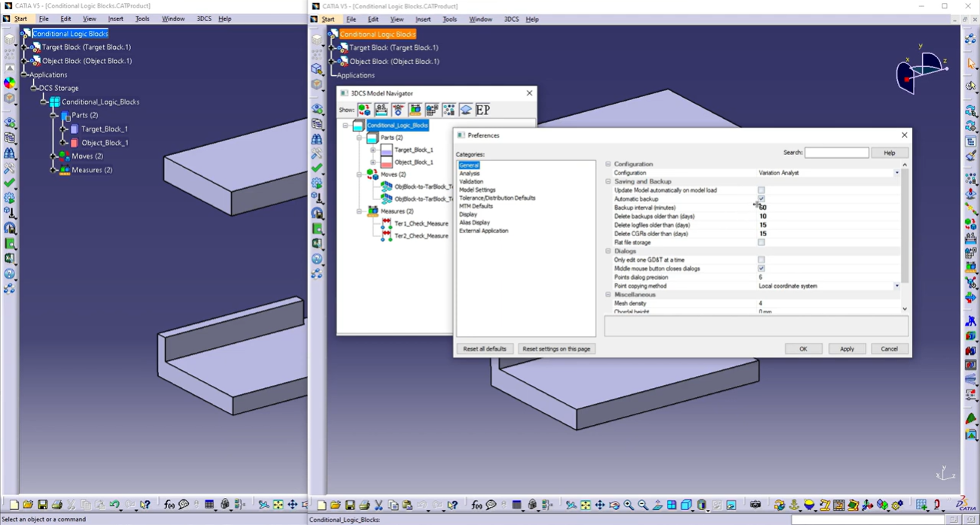980x525 pixels.
Task: Click Print icon in right window toolbar
Action: click(x=364, y=505)
